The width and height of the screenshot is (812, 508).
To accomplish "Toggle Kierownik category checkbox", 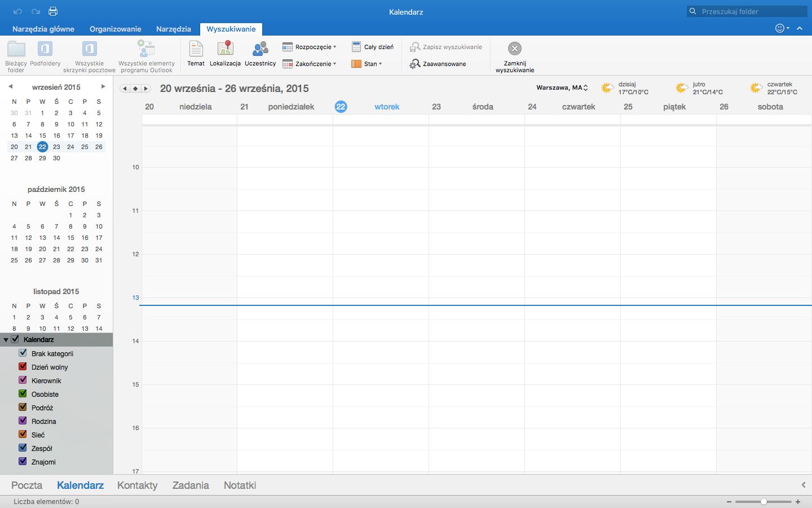I will (23, 380).
